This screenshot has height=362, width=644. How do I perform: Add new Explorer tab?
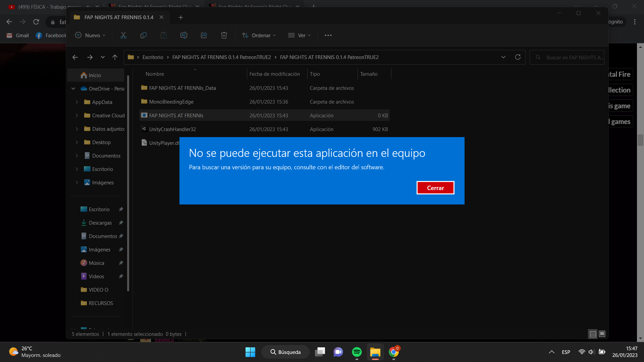coord(181,17)
